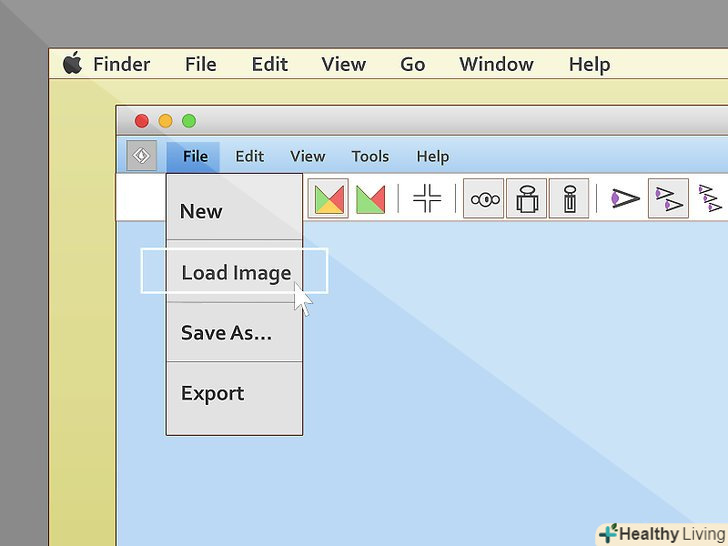Viewport: 728px width, 546px height.
Task: Select Load Image in the File menu
Action: (236, 273)
